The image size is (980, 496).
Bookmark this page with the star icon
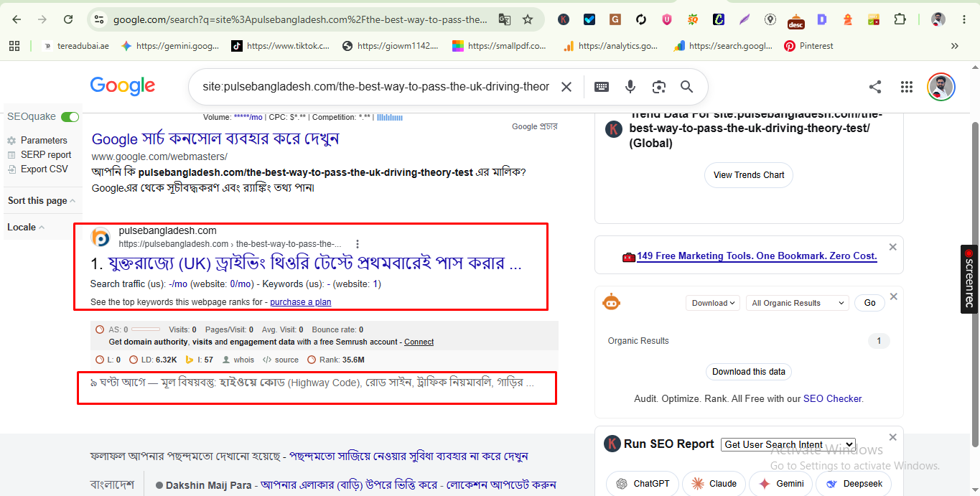(x=528, y=19)
